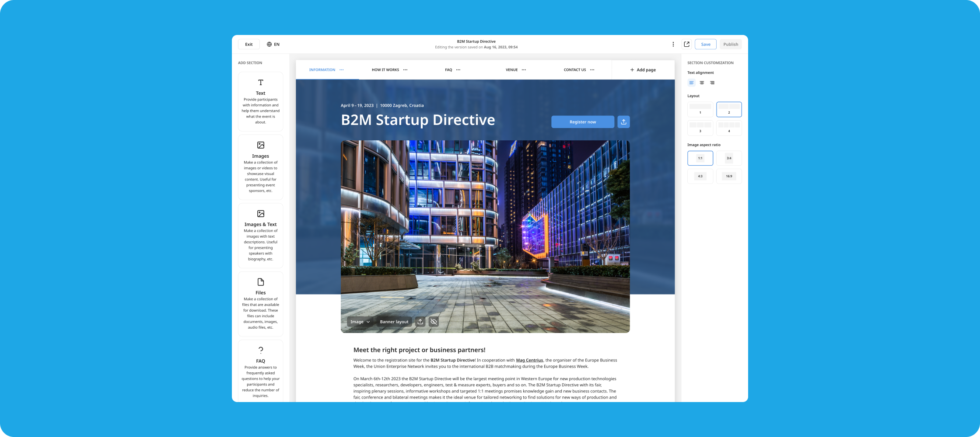Click the Publish button

tap(730, 44)
